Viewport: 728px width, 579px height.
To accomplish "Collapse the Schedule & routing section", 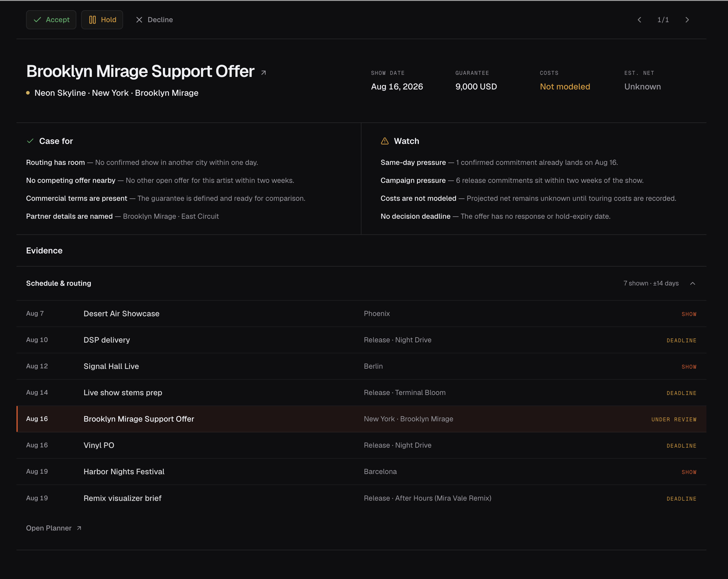I will click(x=693, y=283).
